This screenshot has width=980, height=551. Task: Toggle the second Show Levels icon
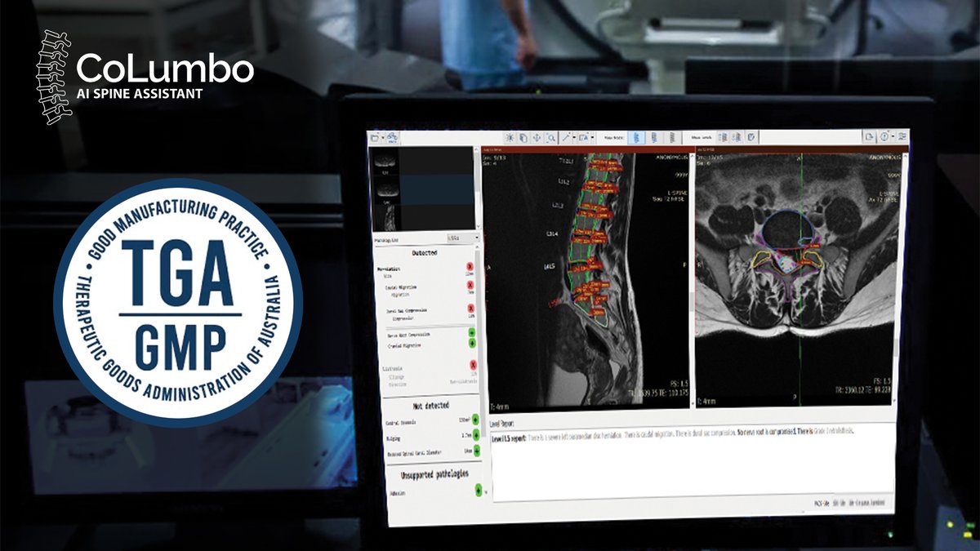tap(737, 137)
